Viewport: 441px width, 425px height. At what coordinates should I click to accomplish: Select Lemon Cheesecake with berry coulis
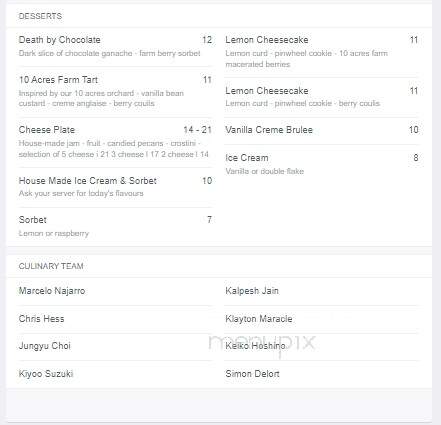pos(322,97)
